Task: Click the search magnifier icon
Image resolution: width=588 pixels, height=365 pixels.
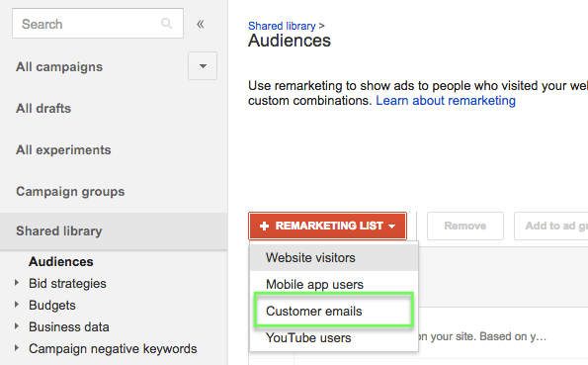Action: (166, 24)
